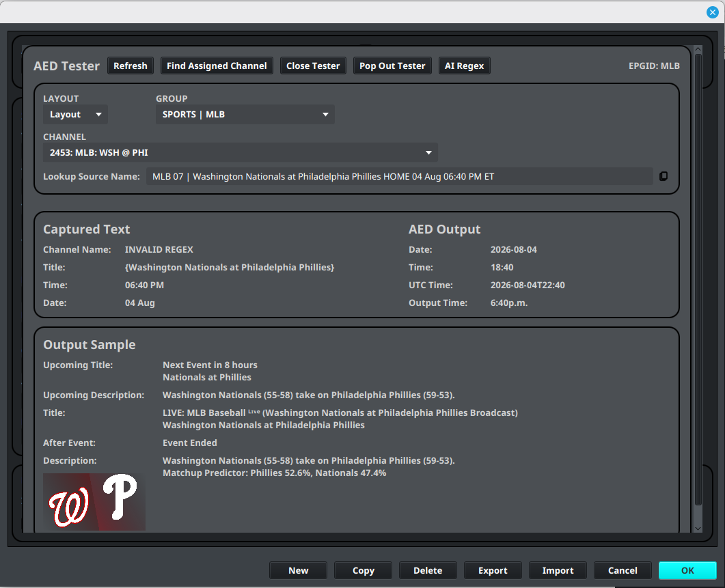Click the EPGID: MLB label
The height and width of the screenshot is (588, 725).
654,66
